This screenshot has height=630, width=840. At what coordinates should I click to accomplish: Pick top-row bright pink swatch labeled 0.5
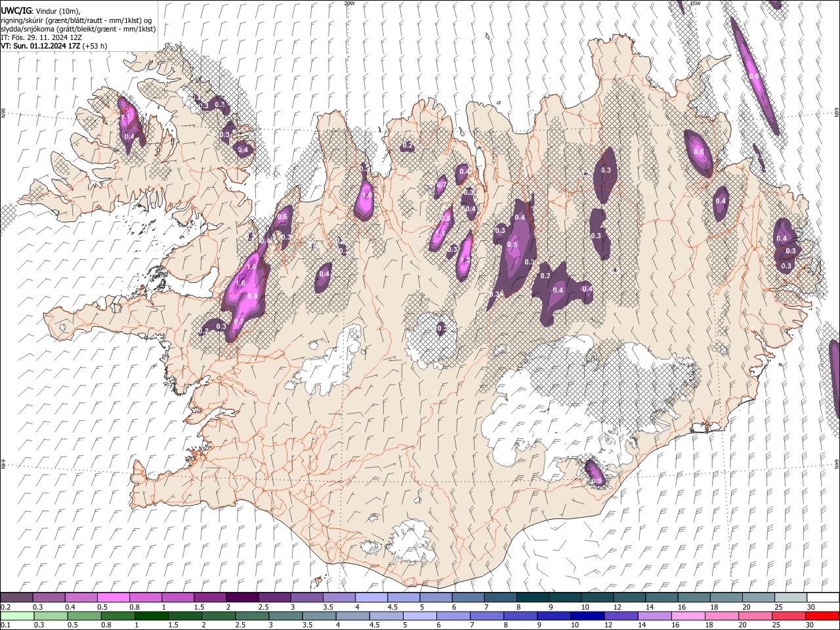pos(114,597)
